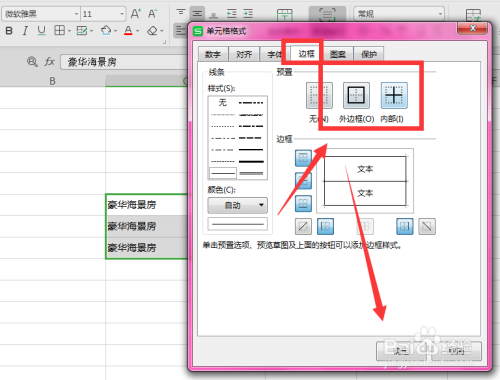Select column B header
Image resolution: width=500 pixels, height=380 pixels.
[x=52, y=81]
